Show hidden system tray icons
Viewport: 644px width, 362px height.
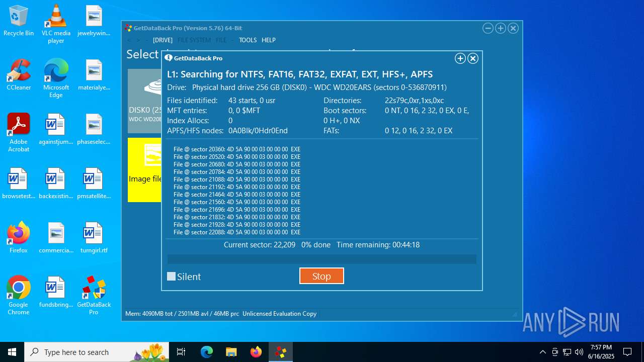(x=542, y=352)
